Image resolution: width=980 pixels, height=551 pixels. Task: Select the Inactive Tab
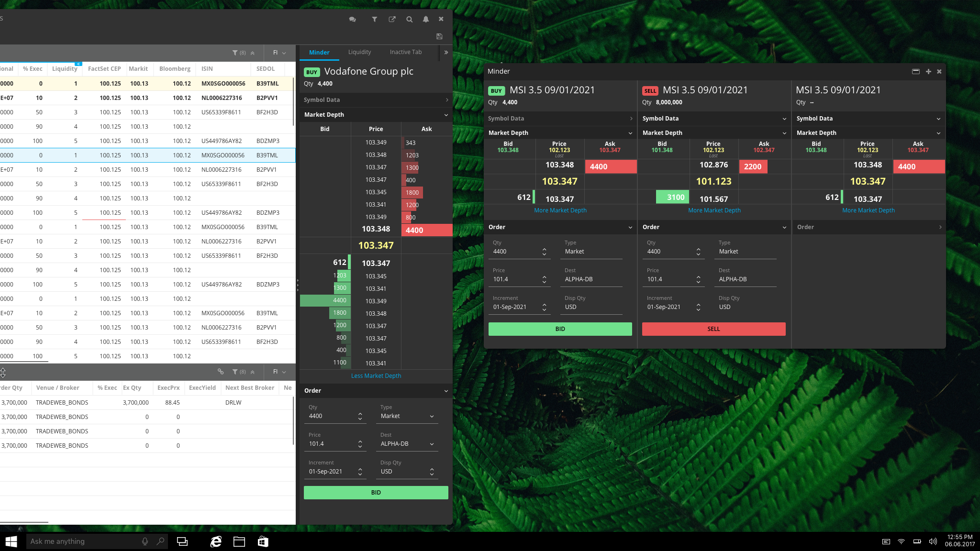pos(405,52)
